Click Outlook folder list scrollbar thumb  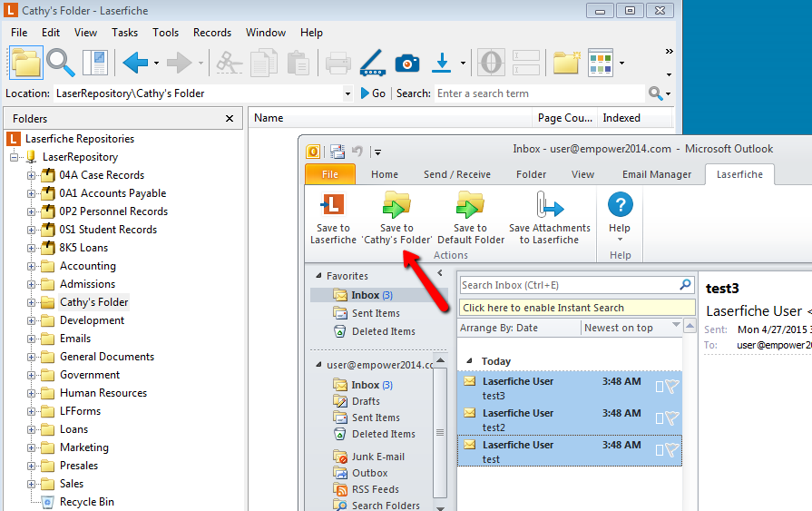(x=440, y=432)
